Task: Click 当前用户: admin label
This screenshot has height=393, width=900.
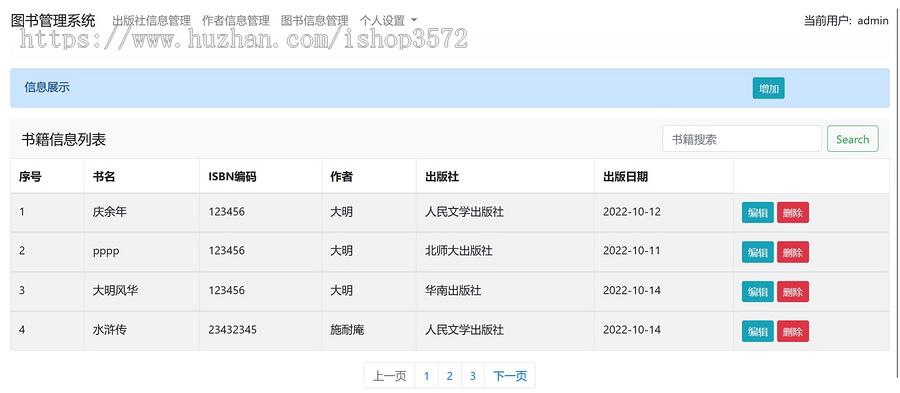Action: [x=846, y=21]
